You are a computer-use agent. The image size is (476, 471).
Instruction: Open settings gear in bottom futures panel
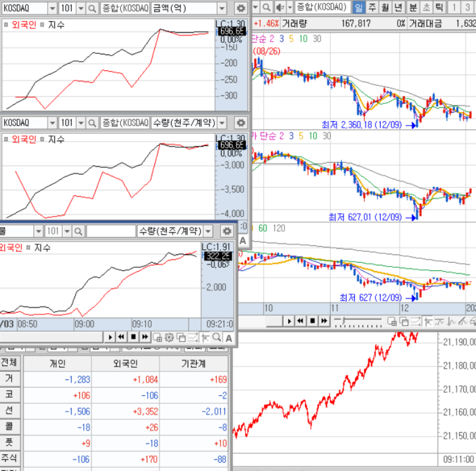[227, 231]
